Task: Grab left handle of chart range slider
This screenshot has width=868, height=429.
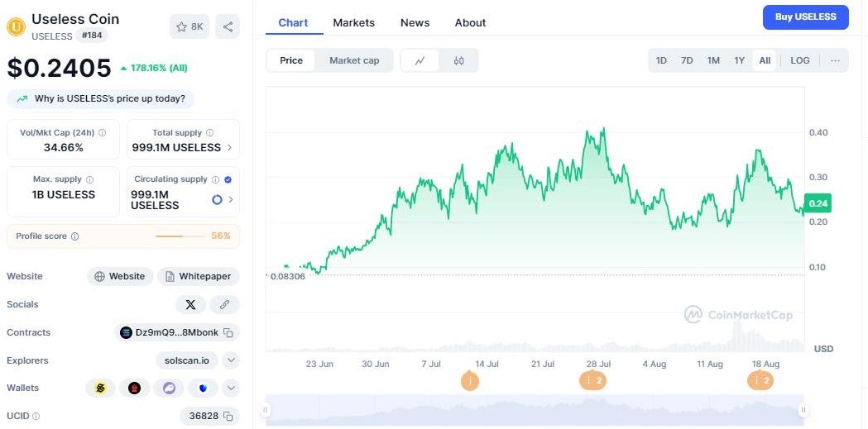Action: click(x=266, y=410)
